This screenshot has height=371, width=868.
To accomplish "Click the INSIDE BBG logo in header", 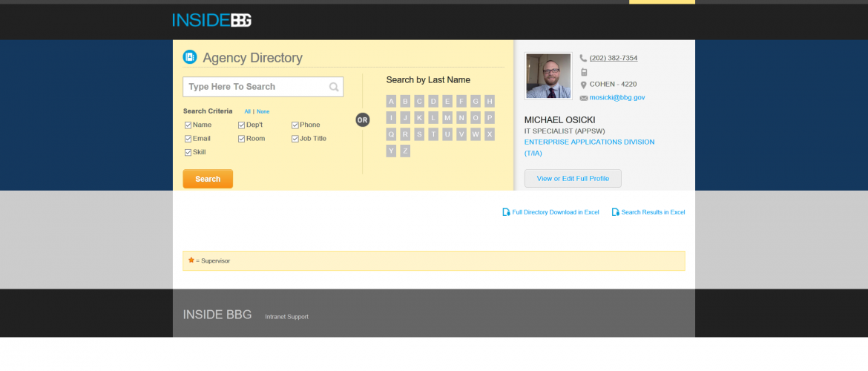I will (211, 20).
